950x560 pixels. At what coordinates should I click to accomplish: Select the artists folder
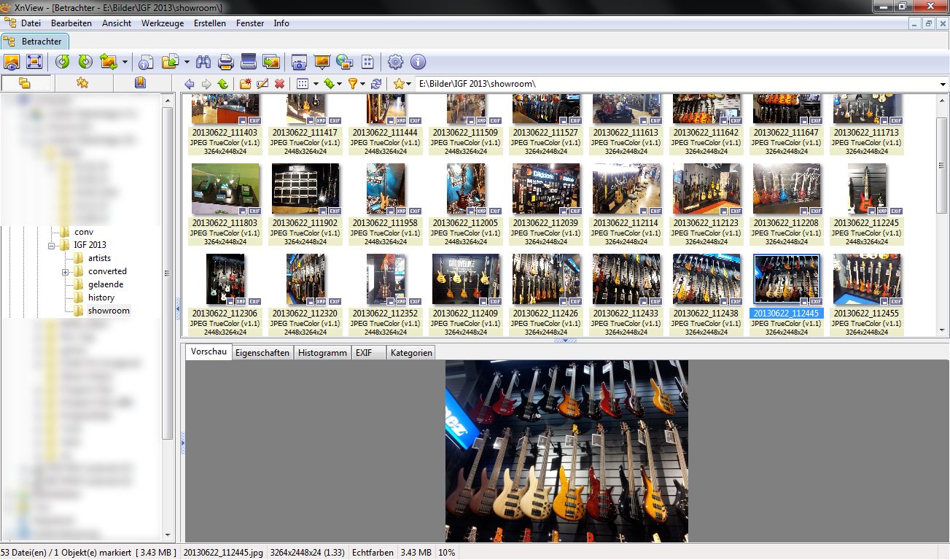pos(100,258)
